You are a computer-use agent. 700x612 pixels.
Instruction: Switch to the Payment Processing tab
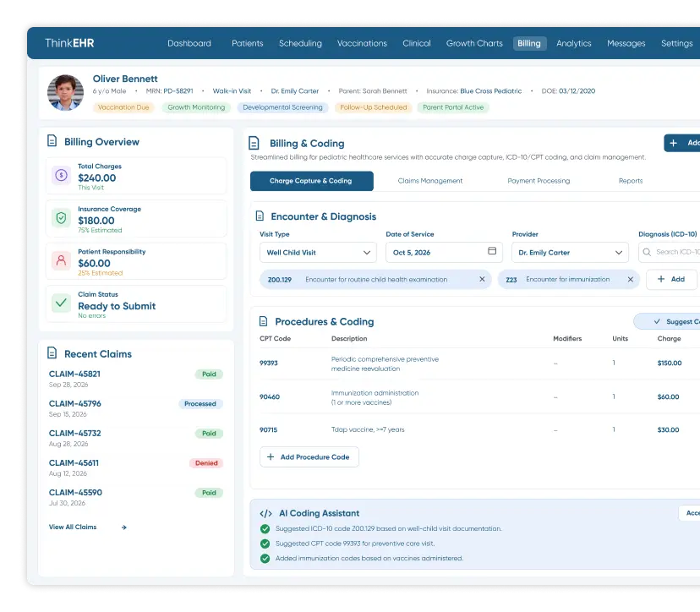[x=539, y=181]
